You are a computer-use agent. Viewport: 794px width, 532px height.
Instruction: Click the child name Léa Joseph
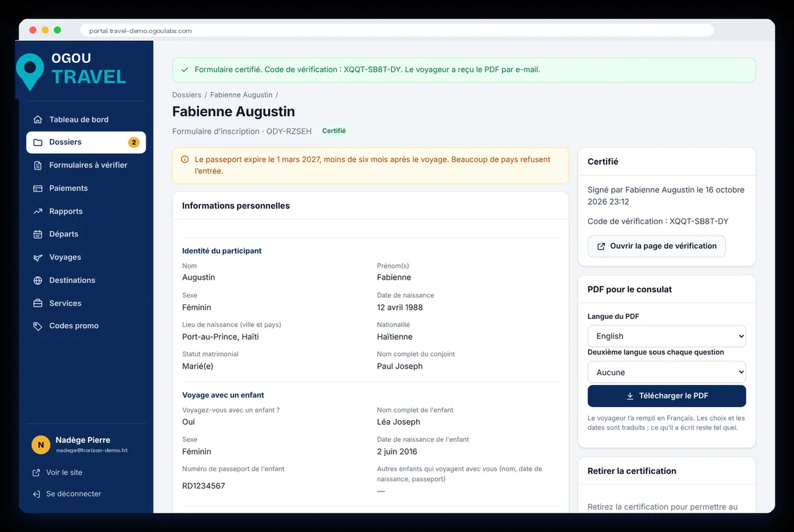pos(398,422)
